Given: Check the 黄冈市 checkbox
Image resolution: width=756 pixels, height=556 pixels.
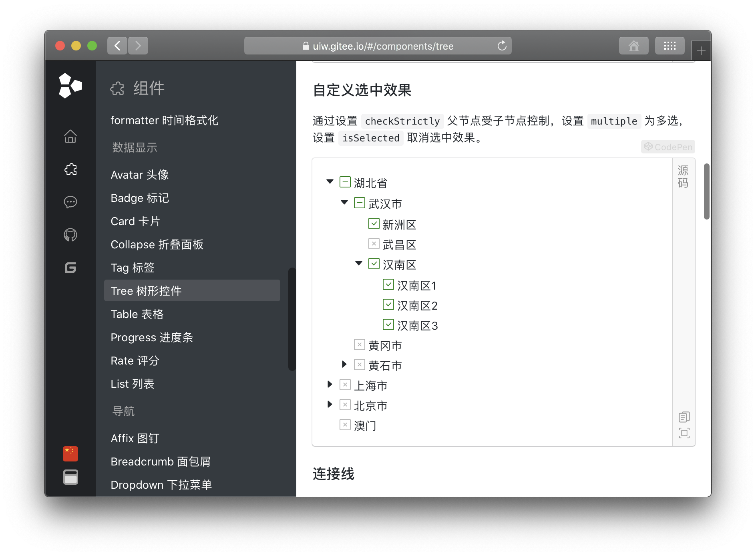Looking at the screenshot, I should pos(359,344).
